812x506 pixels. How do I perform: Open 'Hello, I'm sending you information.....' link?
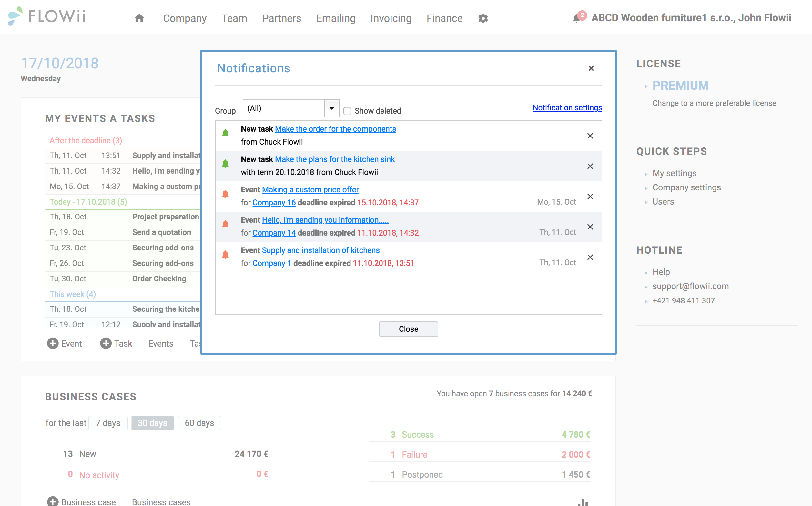click(325, 220)
